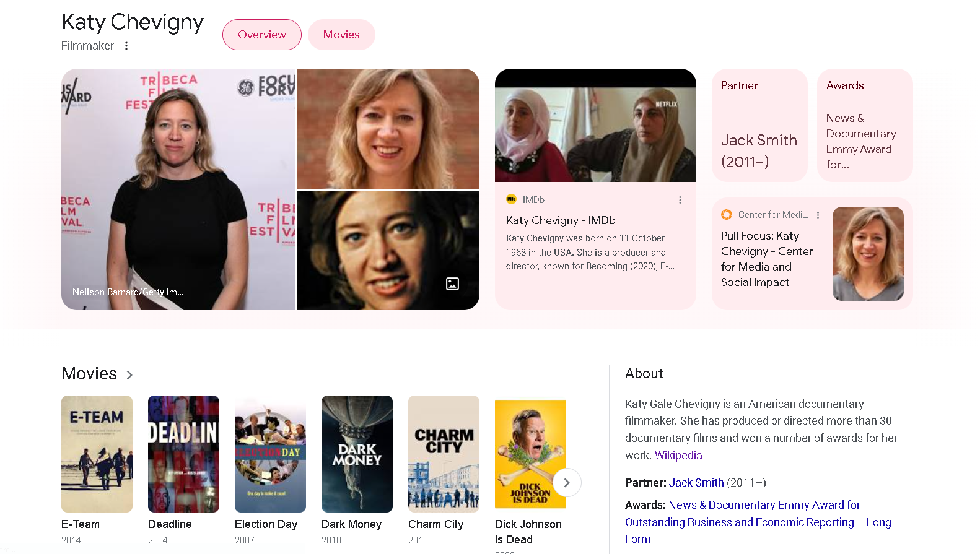This screenshot has height=554, width=980.
Task: Click the Center for Medi... source label
Action: point(773,215)
